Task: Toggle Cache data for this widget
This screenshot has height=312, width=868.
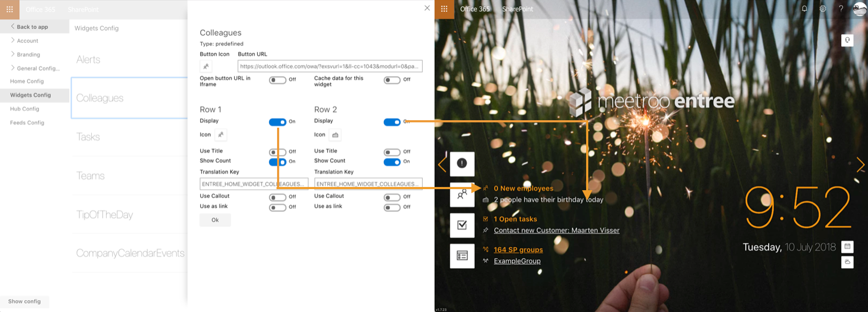Action: pos(392,80)
